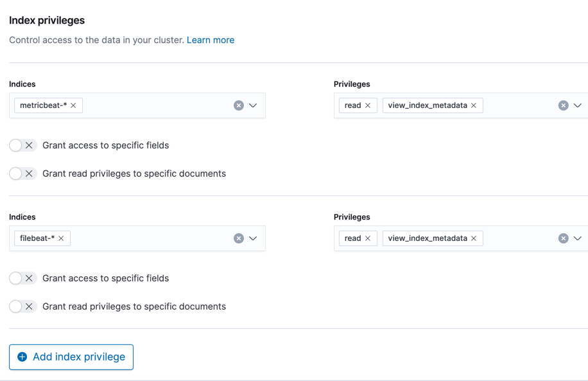
Task: Expand privileges dropdown for metricbeat-* row
Action: [578, 105]
